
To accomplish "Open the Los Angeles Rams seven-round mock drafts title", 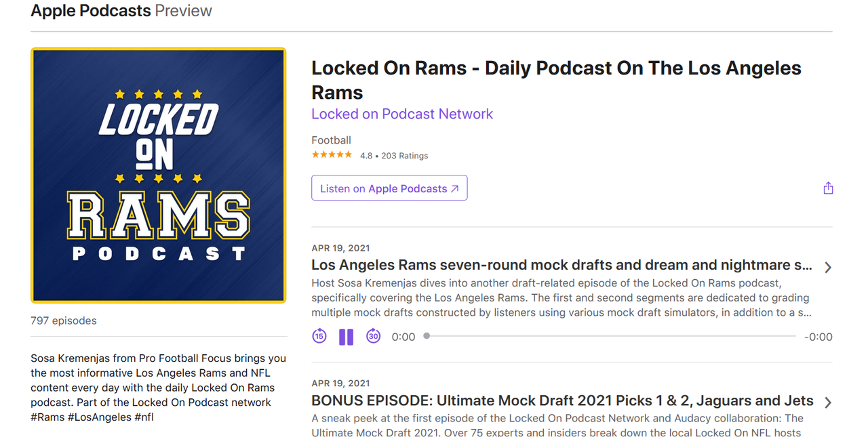I will click(x=562, y=265).
